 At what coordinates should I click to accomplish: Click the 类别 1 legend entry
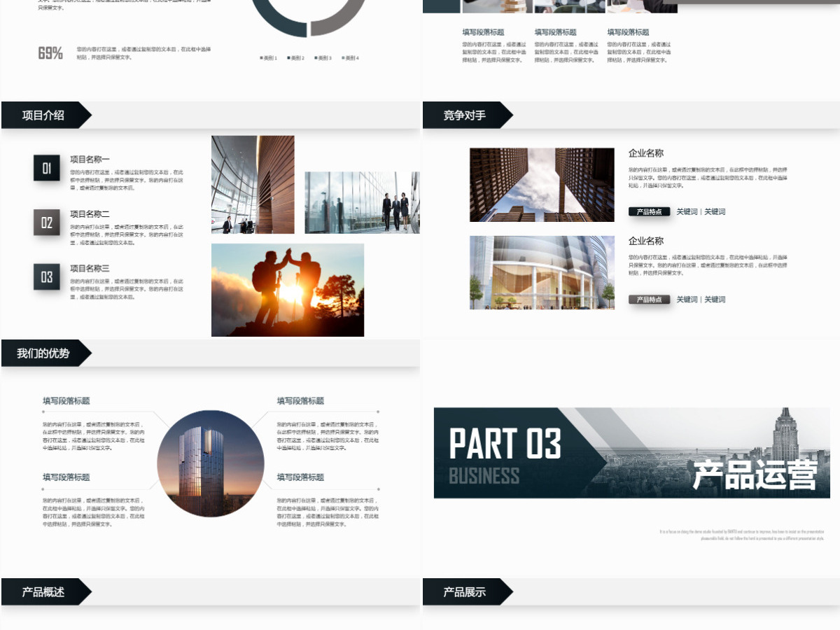tap(269, 58)
